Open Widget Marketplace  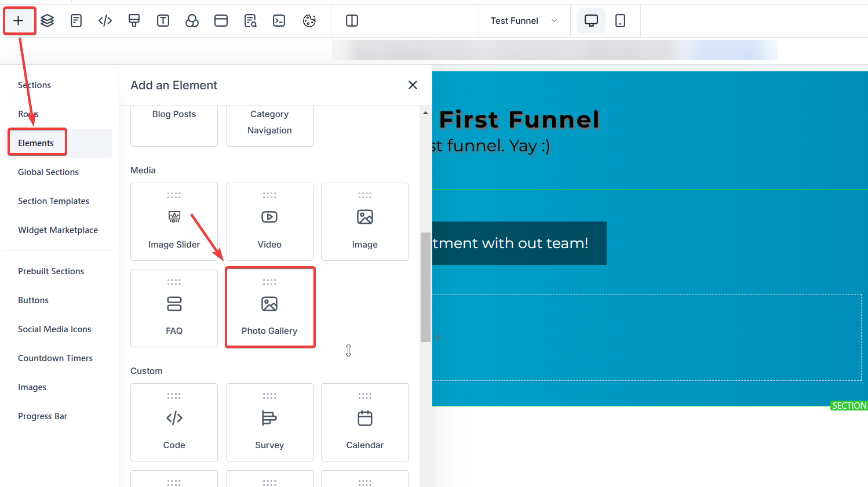58,230
